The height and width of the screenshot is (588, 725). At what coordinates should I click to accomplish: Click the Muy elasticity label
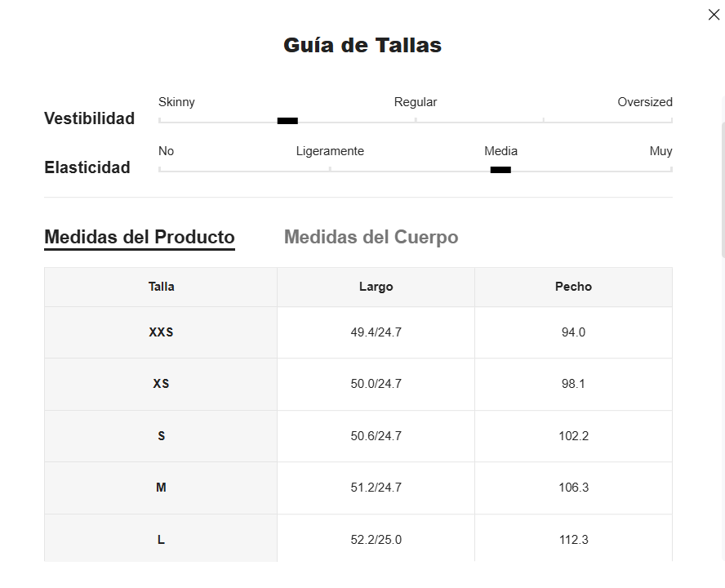(x=661, y=151)
